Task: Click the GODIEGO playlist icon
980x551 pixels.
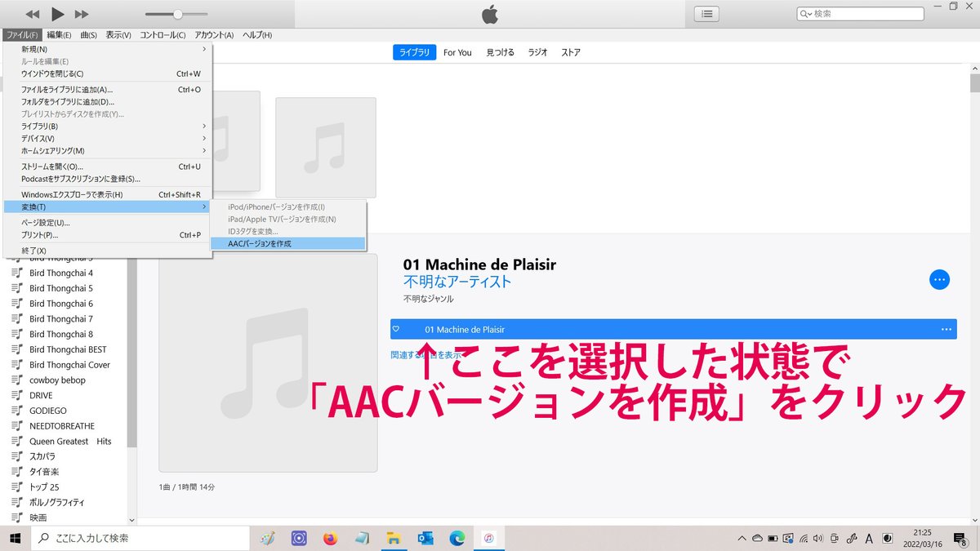Action: click(x=16, y=411)
